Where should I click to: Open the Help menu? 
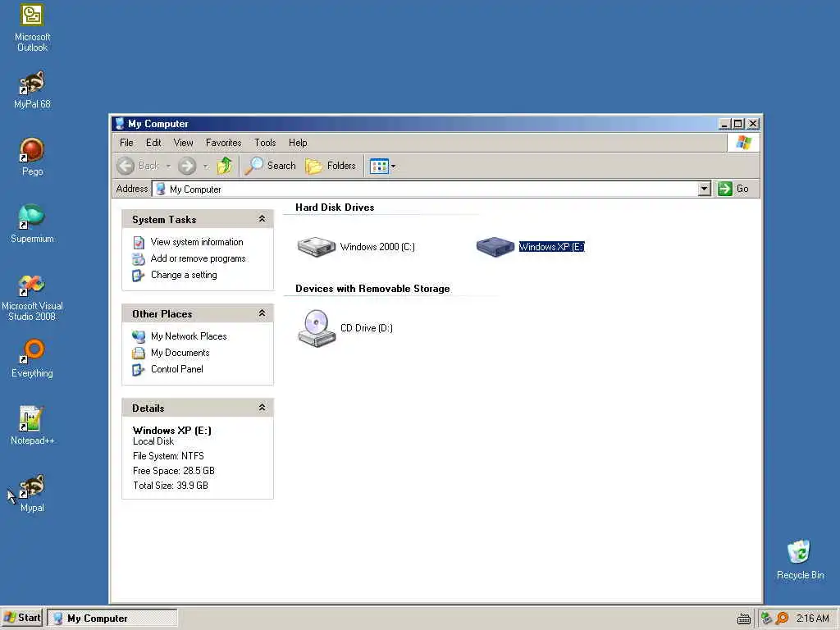pyautogui.click(x=298, y=143)
